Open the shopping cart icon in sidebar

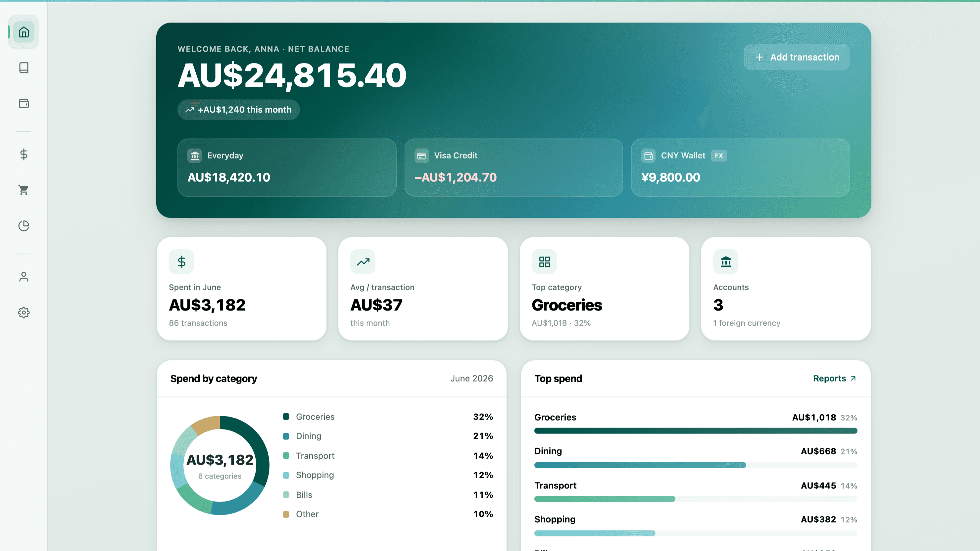click(24, 190)
